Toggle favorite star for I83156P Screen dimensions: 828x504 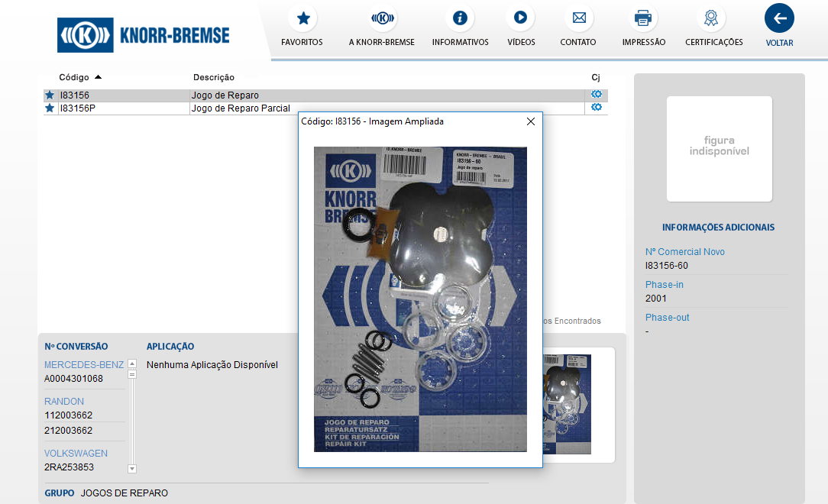pyautogui.click(x=50, y=108)
